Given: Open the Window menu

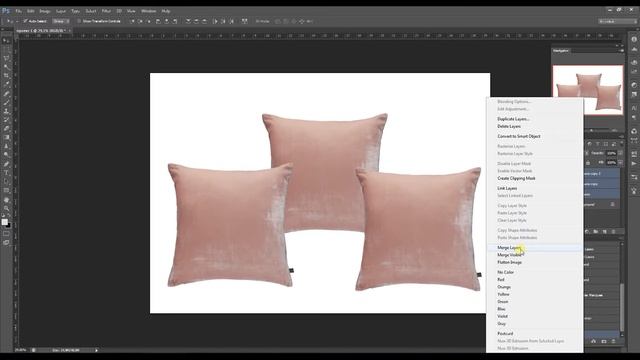Looking at the screenshot, I should click(148, 11).
